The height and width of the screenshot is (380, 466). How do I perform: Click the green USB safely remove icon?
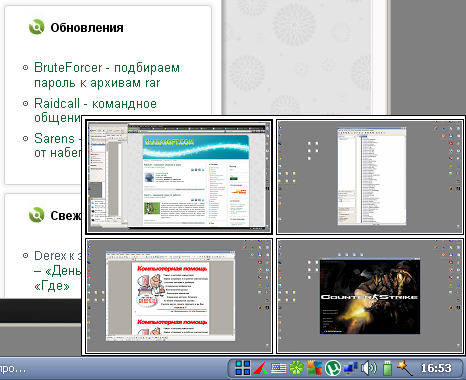[387, 368]
